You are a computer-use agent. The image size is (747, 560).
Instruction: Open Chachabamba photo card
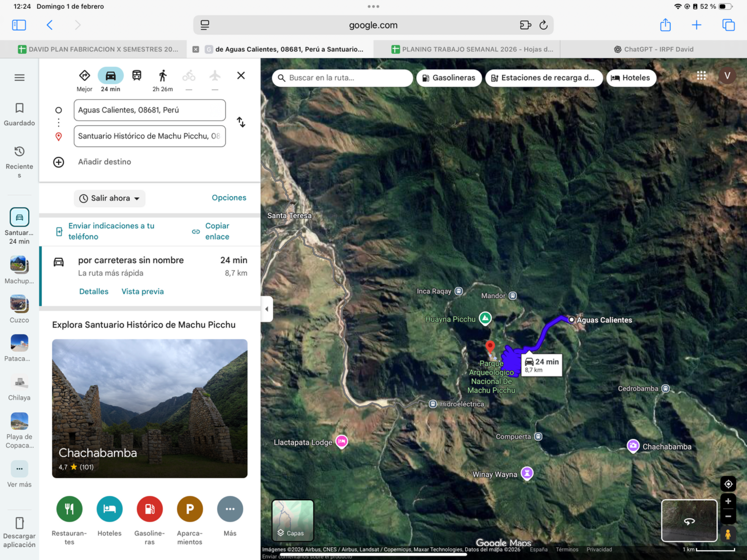(150, 408)
